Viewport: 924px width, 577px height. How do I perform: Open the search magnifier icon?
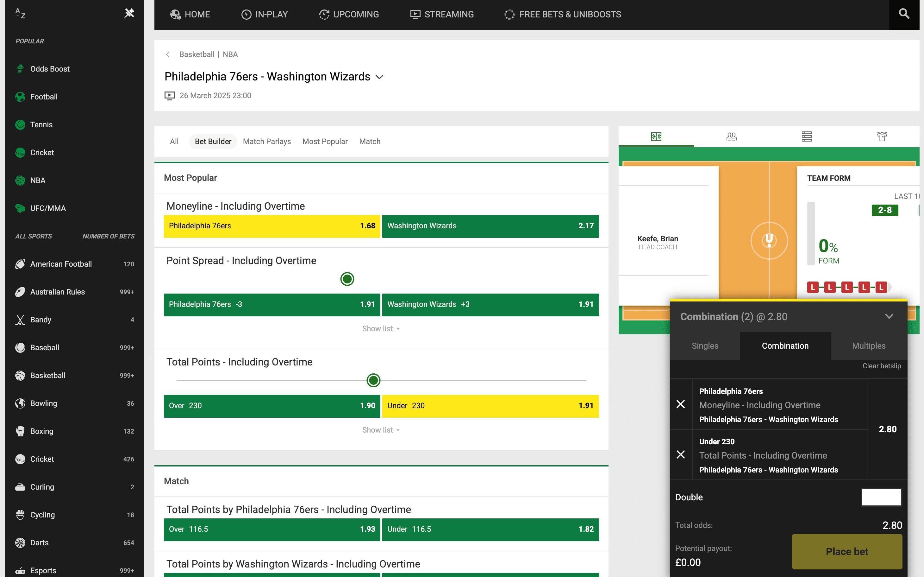[904, 14]
